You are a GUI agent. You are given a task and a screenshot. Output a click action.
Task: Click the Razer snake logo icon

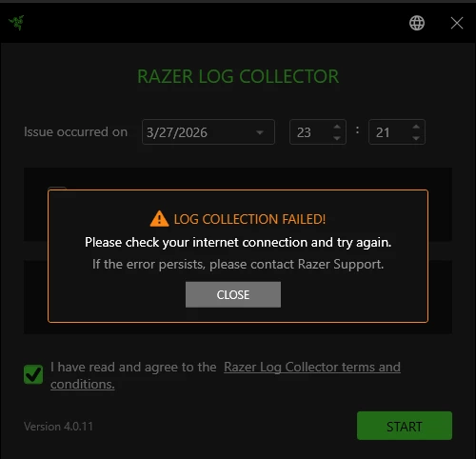pos(16,23)
